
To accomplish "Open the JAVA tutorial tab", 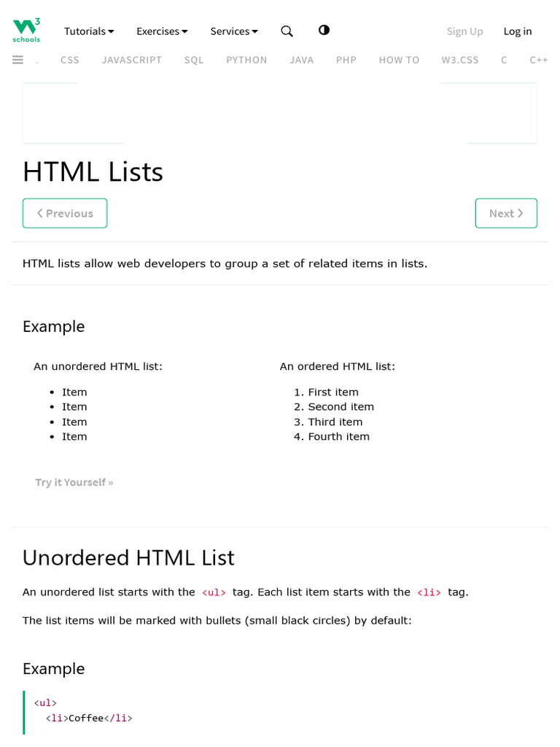I will [301, 60].
